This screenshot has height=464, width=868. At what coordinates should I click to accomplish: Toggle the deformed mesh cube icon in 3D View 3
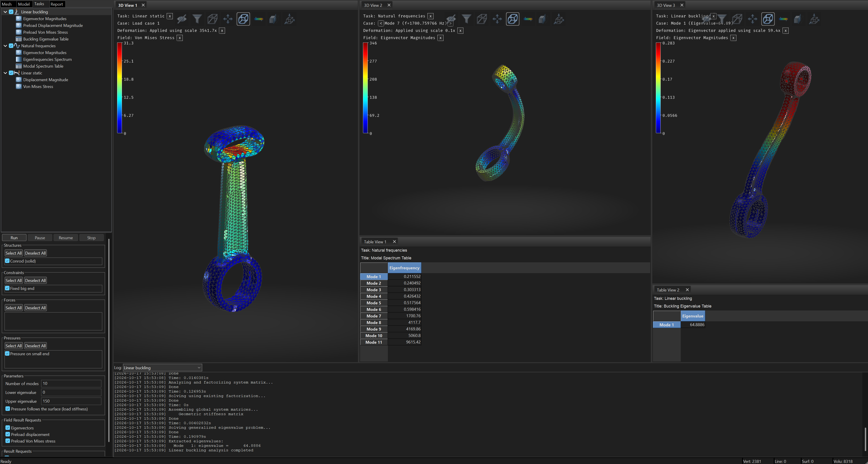768,19
